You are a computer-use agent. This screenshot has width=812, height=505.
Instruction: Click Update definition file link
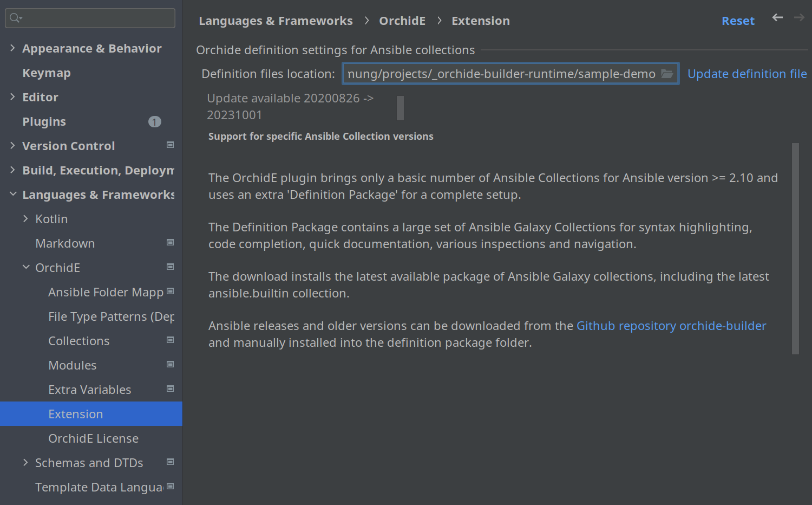click(x=747, y=74)
